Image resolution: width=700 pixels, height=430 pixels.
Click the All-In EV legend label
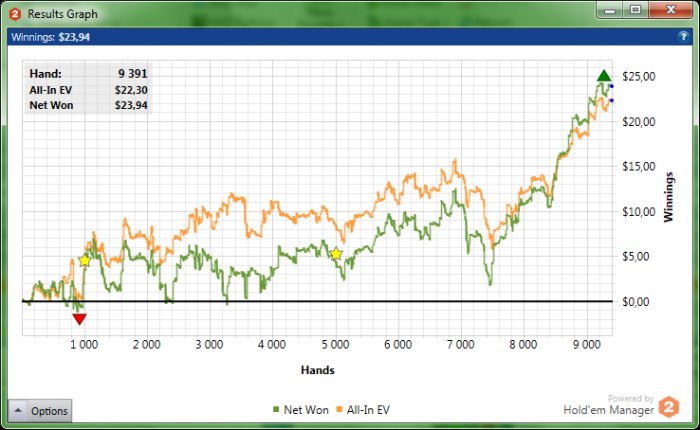pyautogui.click(x=368, y=410)
